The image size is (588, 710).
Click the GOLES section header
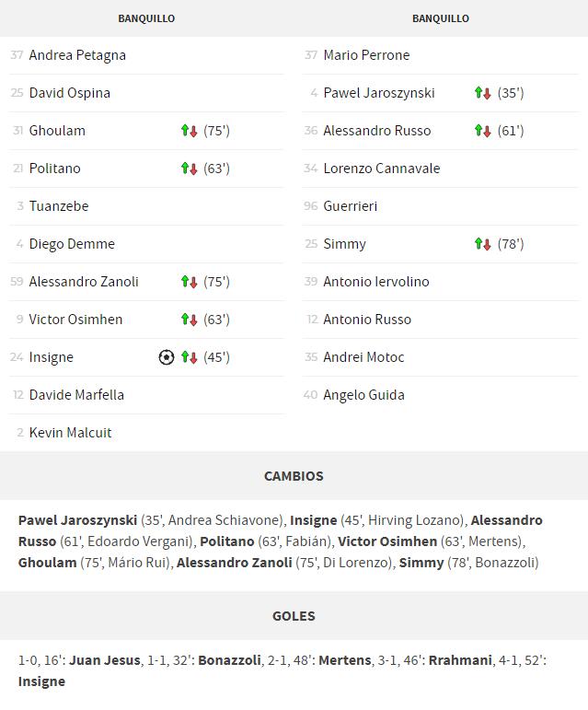294,616
